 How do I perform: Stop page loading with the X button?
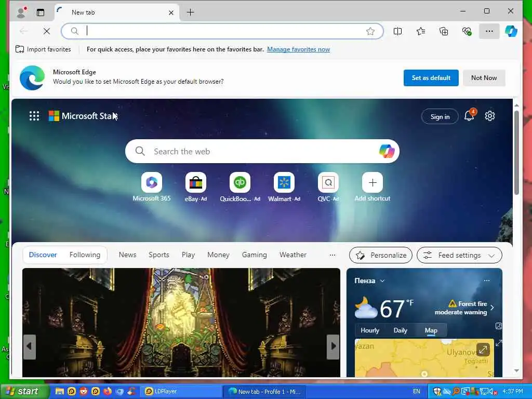[x=46, y=31]
